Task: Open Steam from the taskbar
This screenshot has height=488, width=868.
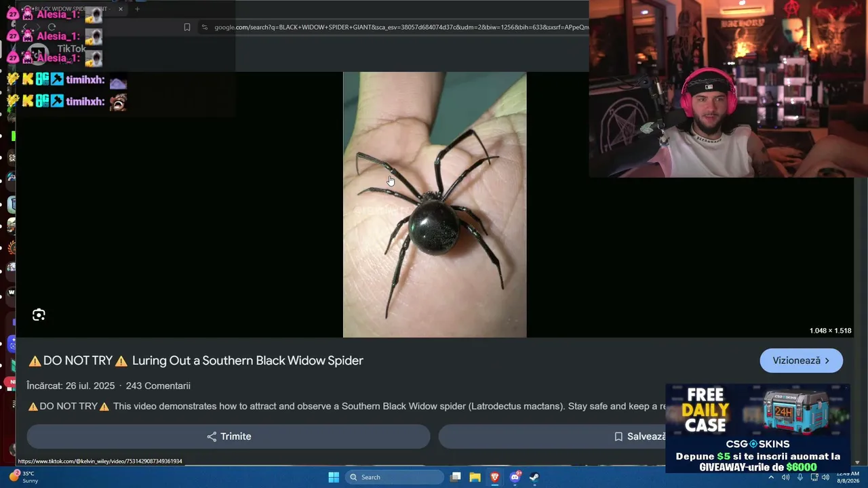Action: pyautogui.click(x=534, y=477)
